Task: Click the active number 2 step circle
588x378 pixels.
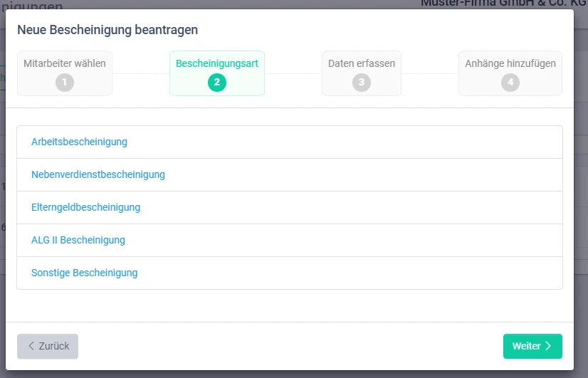Action: tap(217, 83)
